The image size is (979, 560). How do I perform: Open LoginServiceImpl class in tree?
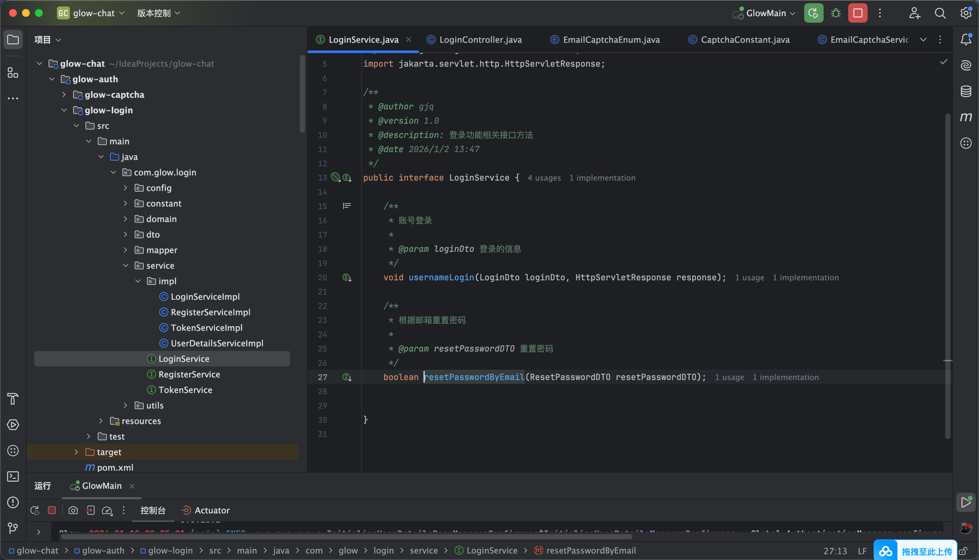[205, 297]
